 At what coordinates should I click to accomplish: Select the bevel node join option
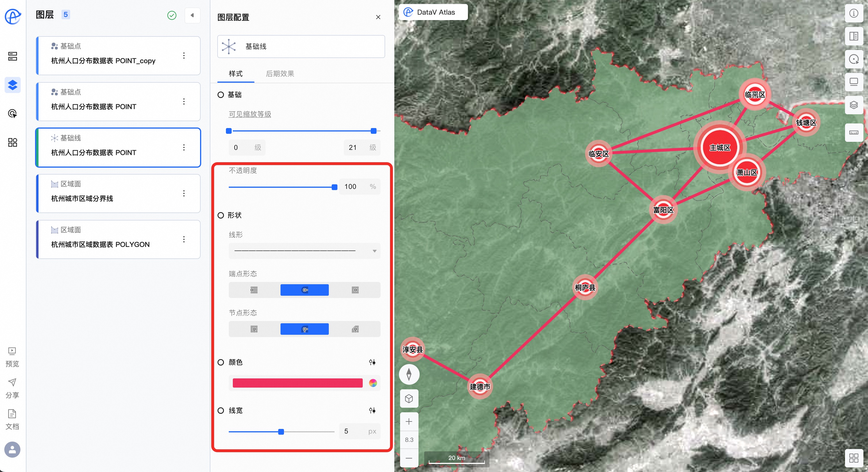pos(355,329)
